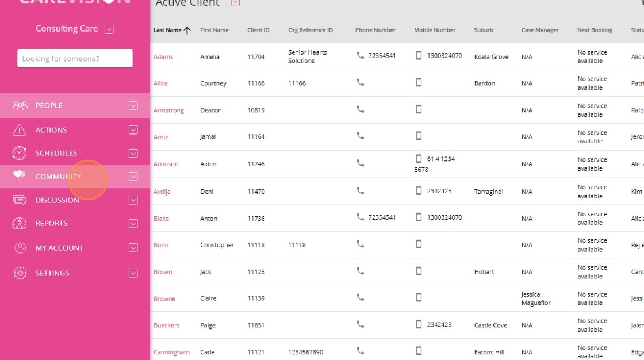This screenshot has height=360, width=644.
Task: Open client Allira record link
Action: point(160,83)
